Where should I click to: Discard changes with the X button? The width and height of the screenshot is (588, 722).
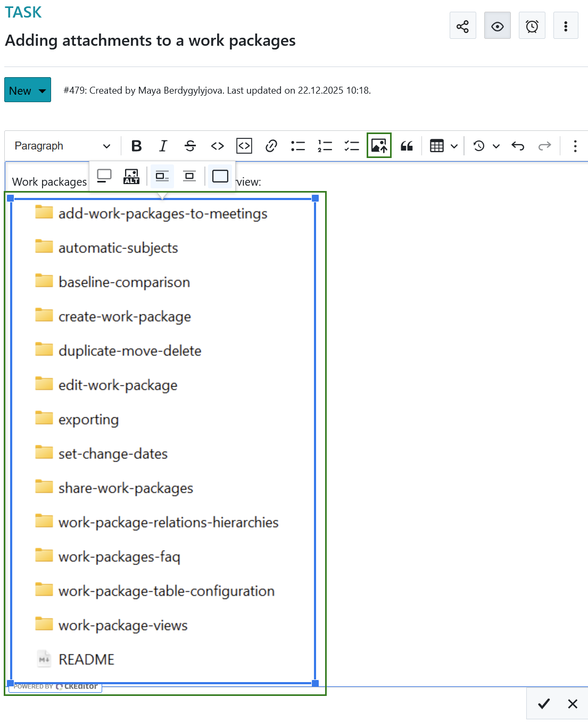(573, 703)
